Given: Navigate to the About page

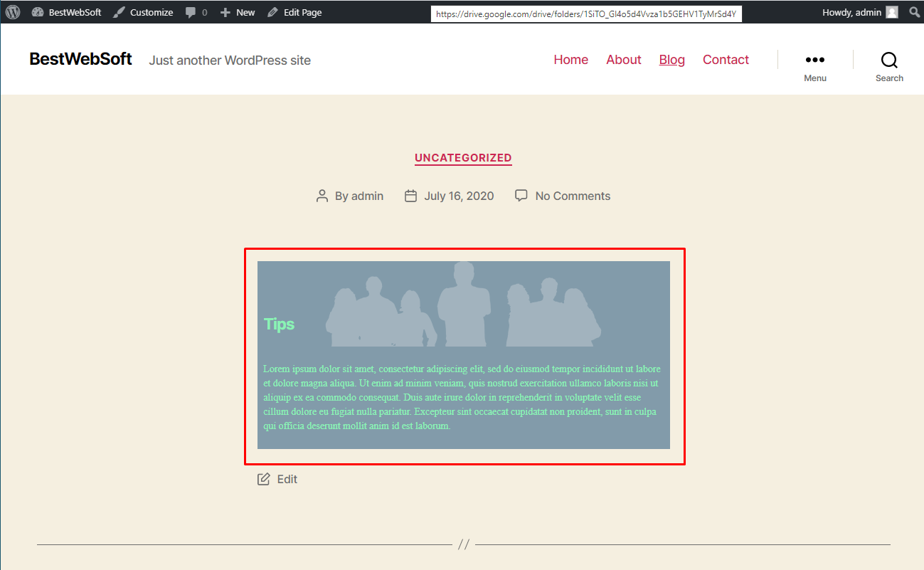Looking at the screenshot, I should pos(624,60).
